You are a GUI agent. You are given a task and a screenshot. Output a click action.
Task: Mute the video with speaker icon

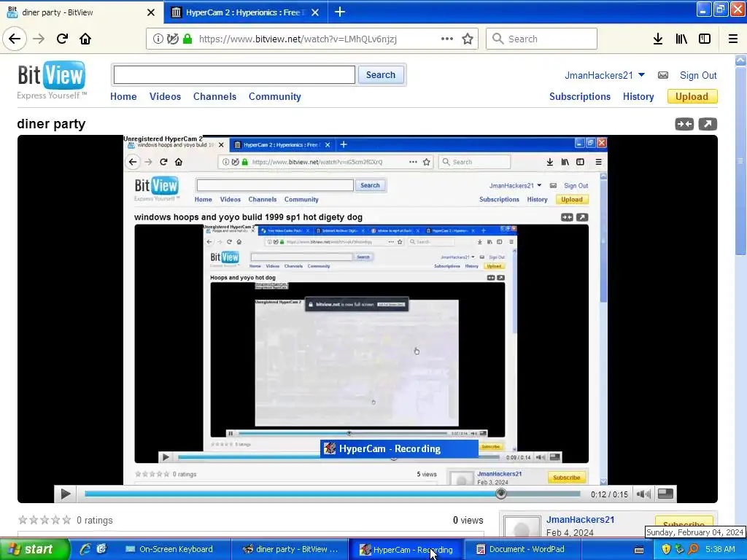(643, 494)
